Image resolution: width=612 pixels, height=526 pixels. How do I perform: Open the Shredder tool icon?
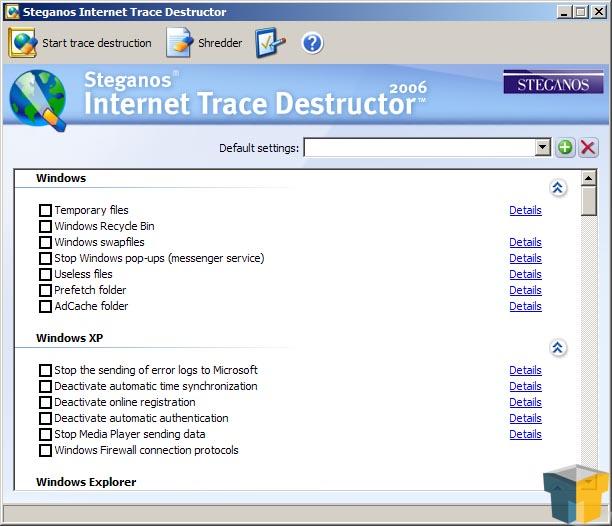(180, 43)
